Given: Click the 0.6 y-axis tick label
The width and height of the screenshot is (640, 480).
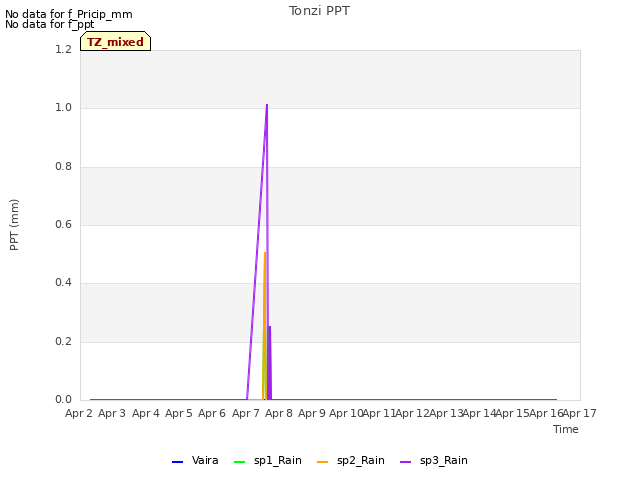Looking at the screenshot, I should tap(63, 224).
